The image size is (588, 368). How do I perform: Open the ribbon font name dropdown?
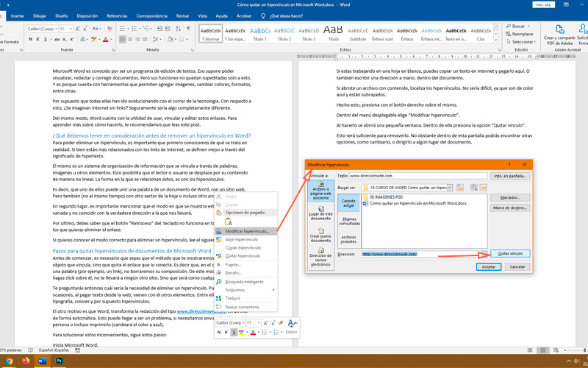pos(57,29)
